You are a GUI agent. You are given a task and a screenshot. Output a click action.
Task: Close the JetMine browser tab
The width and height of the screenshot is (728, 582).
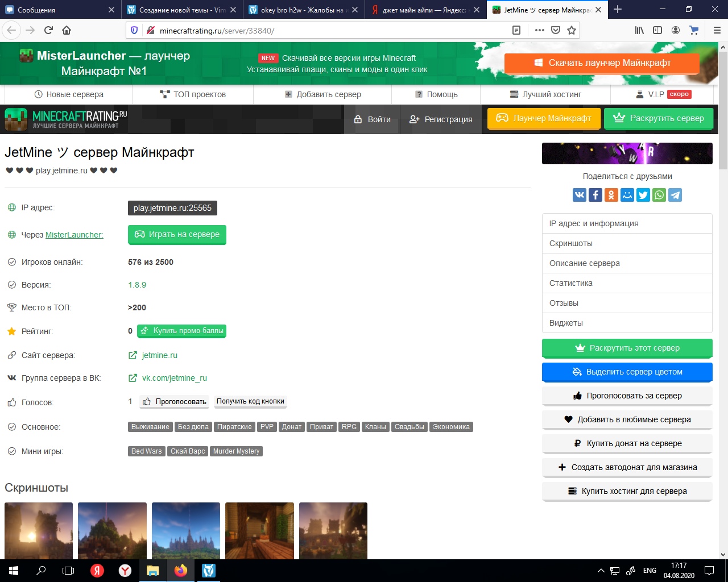click(598, 10)
